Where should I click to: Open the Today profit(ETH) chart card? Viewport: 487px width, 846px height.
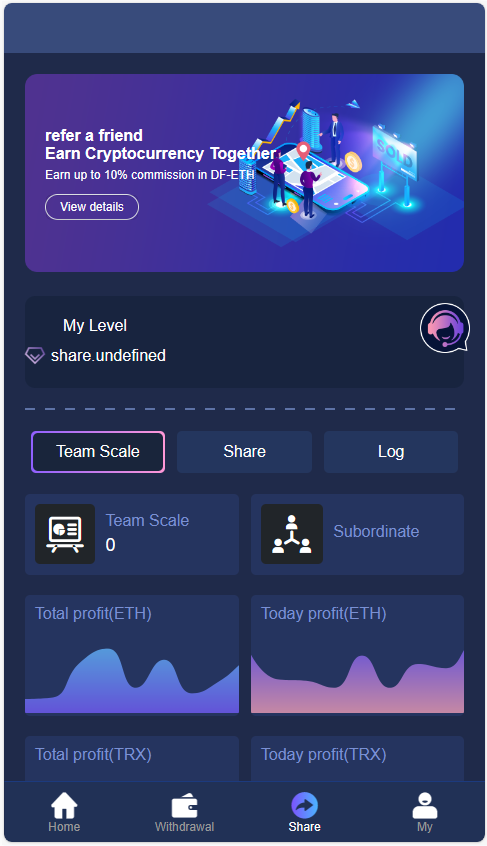click(357, 654)
